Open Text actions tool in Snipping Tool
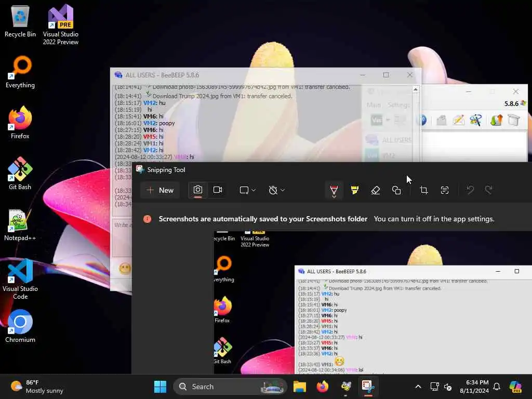 tap(445, 190)
